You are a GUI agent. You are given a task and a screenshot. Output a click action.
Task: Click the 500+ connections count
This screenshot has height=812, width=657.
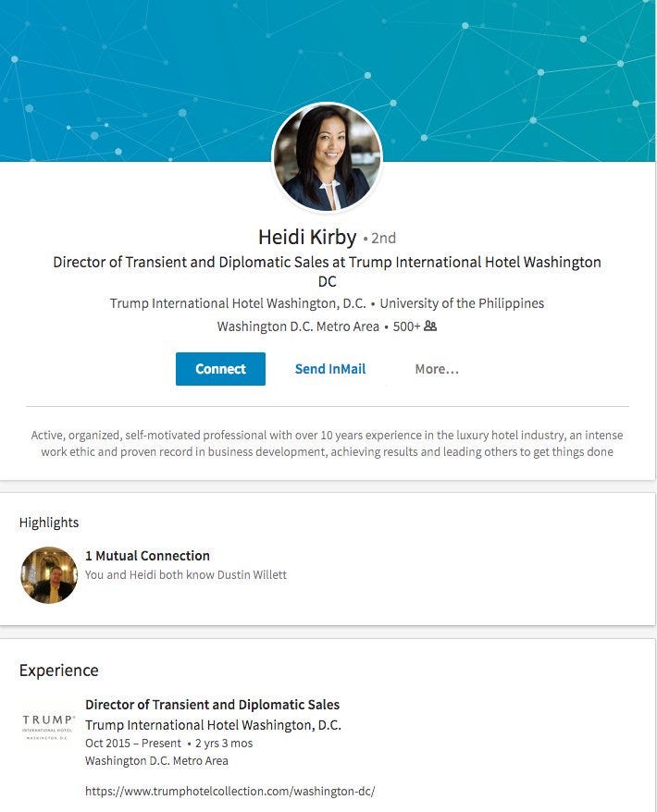coord(407,326)
